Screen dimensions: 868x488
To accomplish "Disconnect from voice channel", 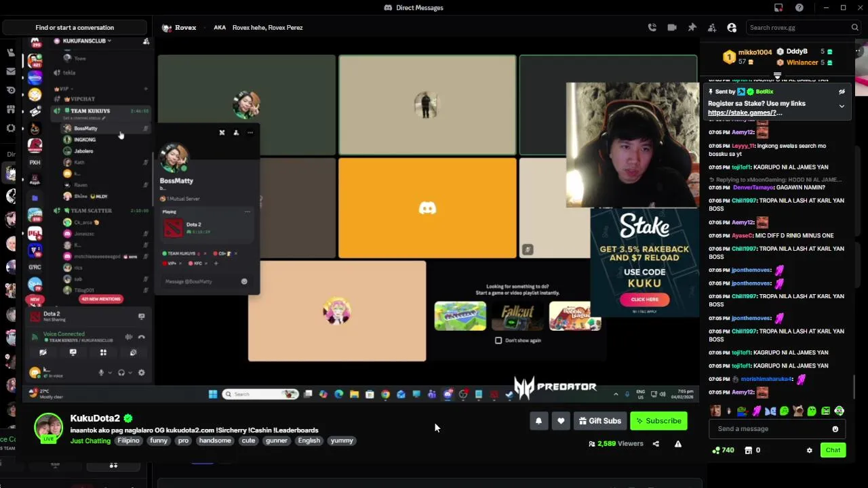I will (x=141, y=337).
